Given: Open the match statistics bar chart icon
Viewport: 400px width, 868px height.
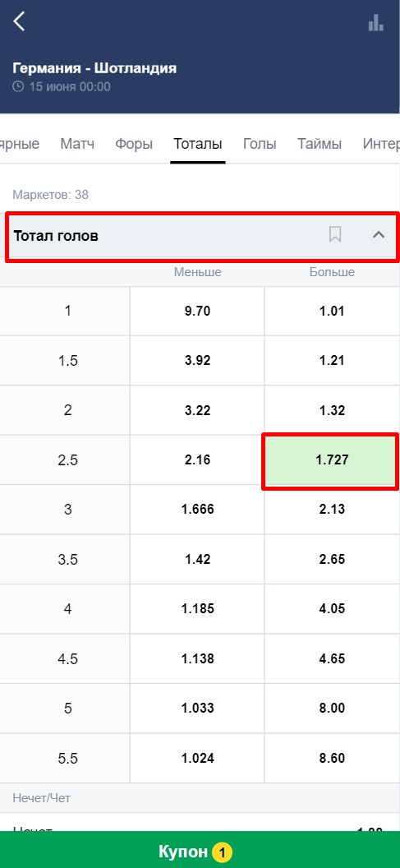Looking at the screenshot, I should (x=375, y=22).
